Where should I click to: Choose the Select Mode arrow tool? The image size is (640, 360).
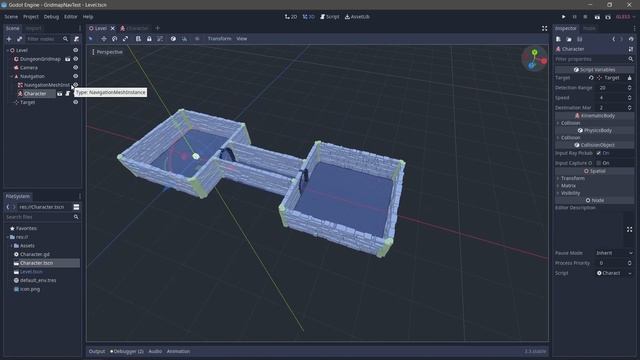(91, 39)
